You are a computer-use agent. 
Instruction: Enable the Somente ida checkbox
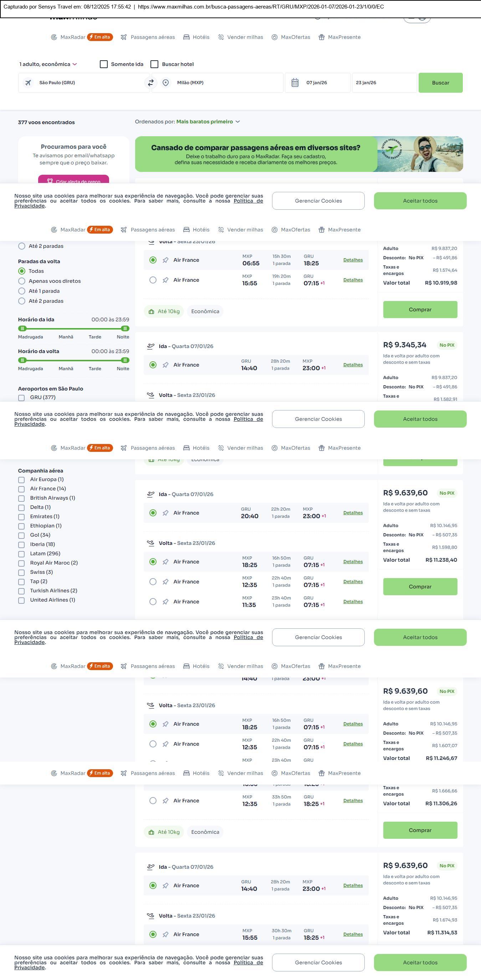click(104, 64)
